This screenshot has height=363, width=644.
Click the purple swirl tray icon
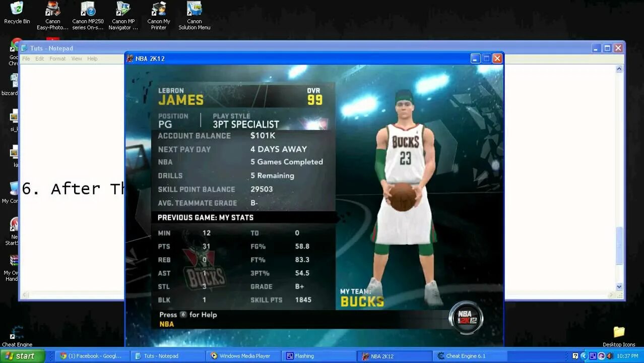pyautogui.click(x=601, y=356)
